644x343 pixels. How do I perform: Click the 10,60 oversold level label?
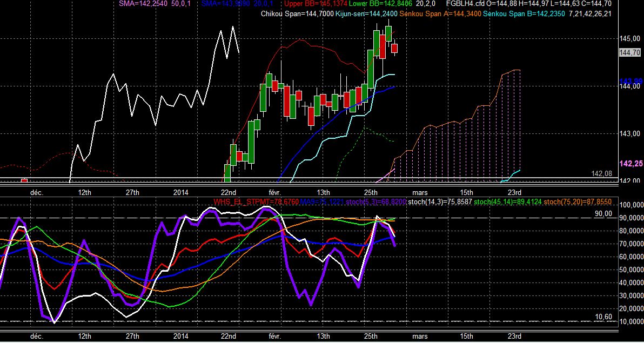603,317
